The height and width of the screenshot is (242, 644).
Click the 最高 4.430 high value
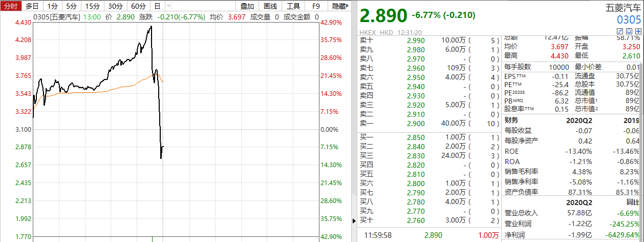(x=559, y=56)
